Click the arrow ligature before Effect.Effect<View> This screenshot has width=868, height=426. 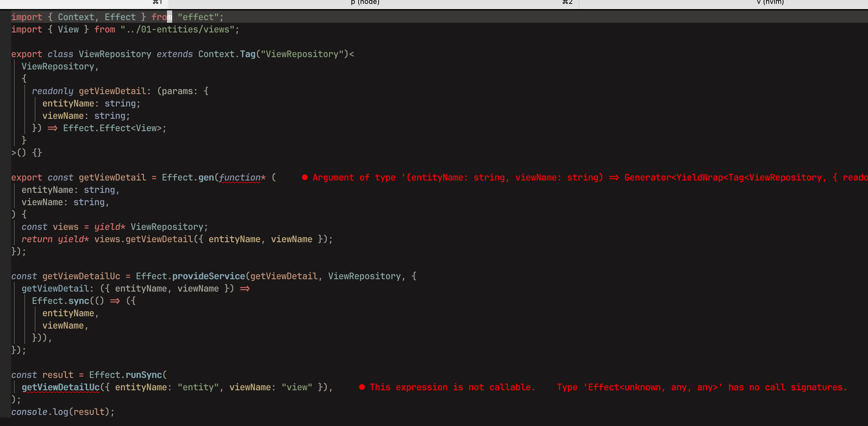click(53, 128)
